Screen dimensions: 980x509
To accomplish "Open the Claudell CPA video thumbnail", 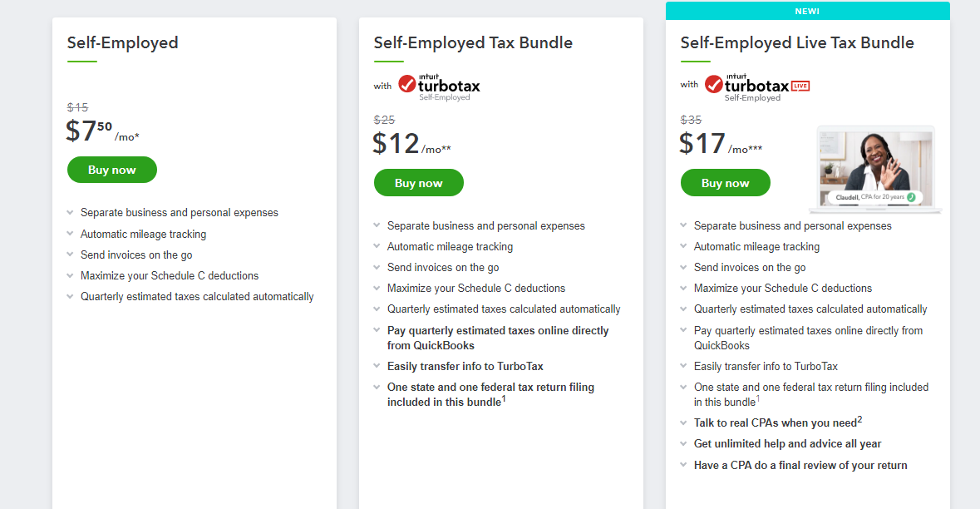I will tap(875, 170).
